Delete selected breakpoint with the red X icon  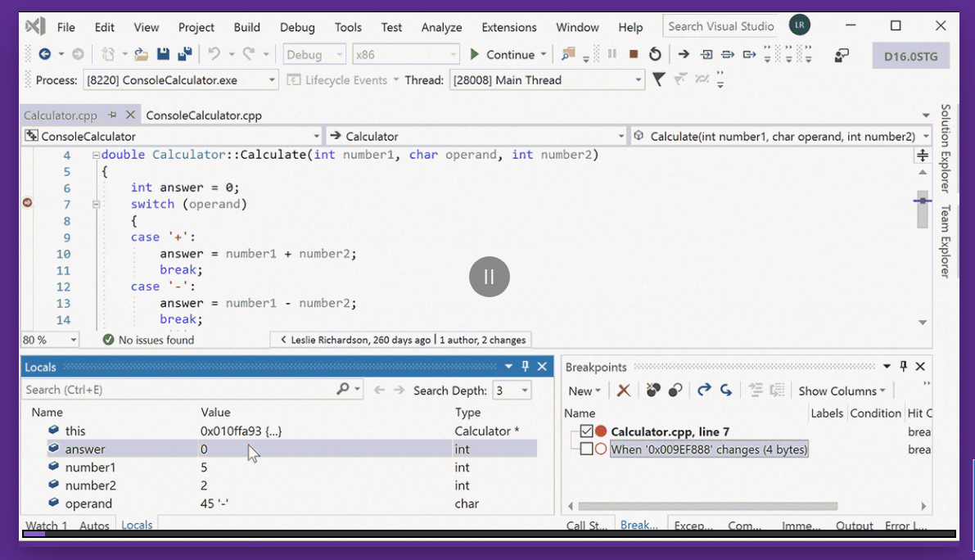click(x=624, y=391)
